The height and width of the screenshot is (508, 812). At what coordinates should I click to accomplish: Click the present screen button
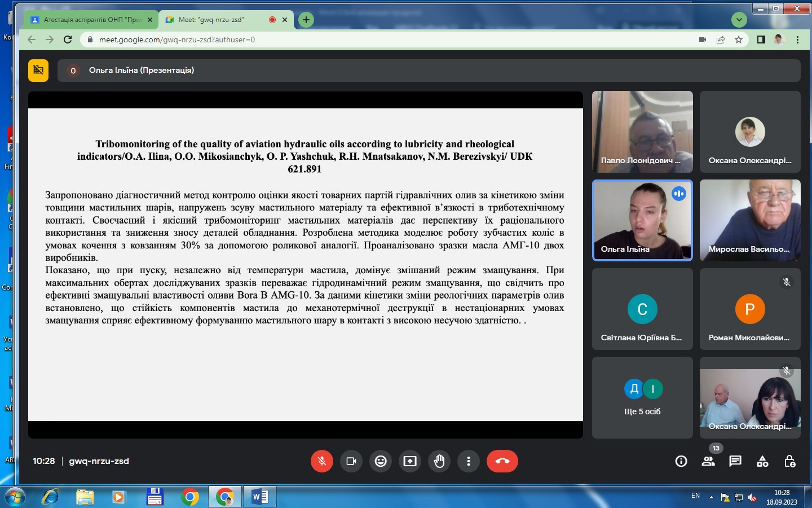pyautogui.click(x=410, y=461)
